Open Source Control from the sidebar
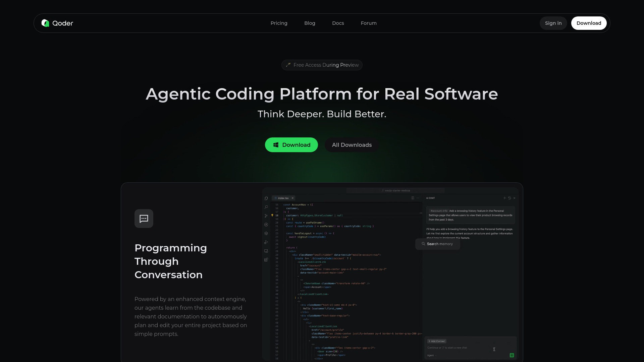The width and height of the screenshot is (644, 362). [266, 216]
